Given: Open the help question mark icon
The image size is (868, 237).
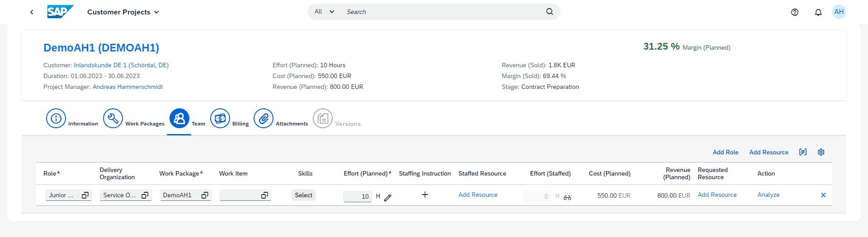Looking at the screenshot, I should tap(795, 12).
